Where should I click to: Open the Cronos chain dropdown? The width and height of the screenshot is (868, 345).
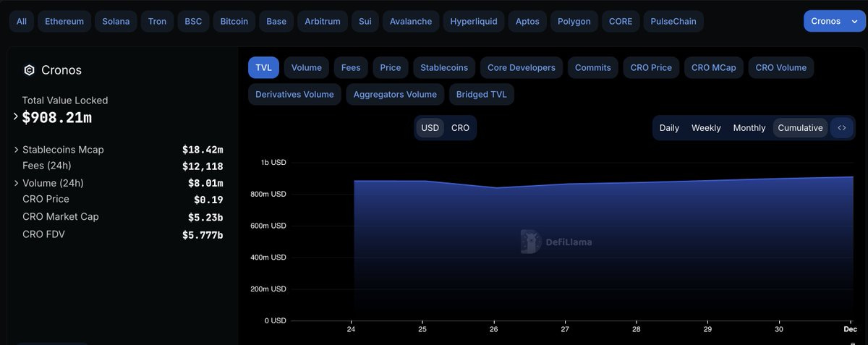tap(834, 21)
